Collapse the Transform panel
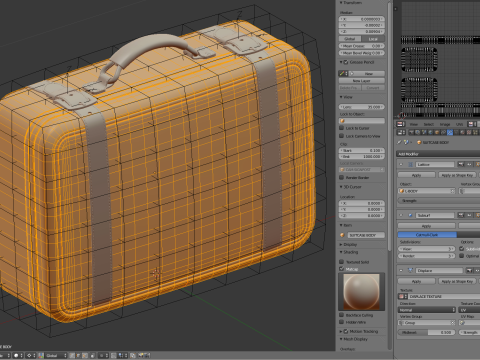The width and height of the screenshot is (480, 360). pos(341,3)
